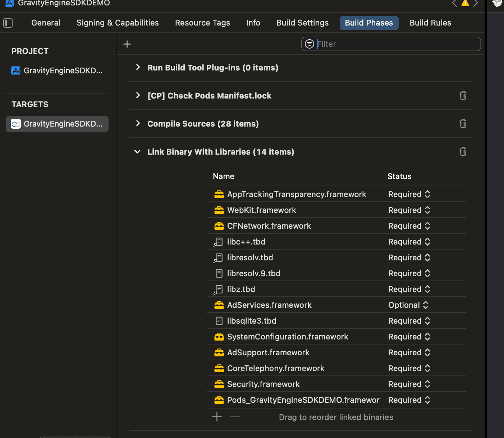
Task: Delete Check Pods Manifest.lock phase
Action: (463, 95)
